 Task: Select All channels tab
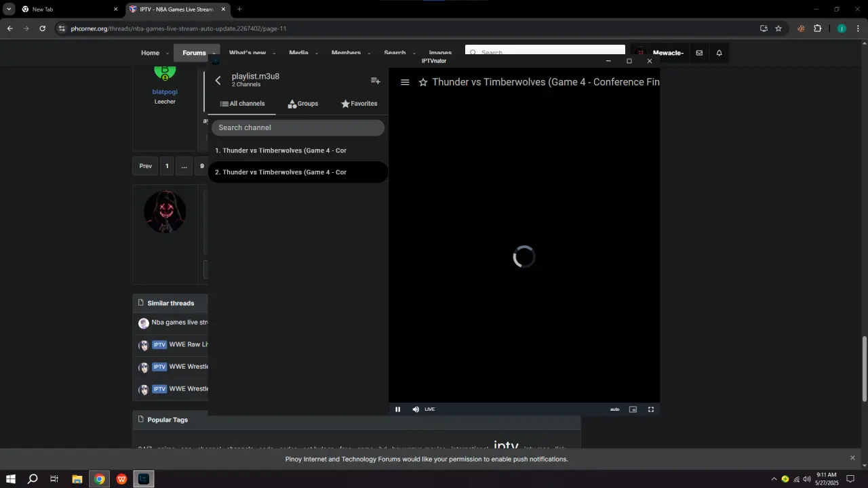242,104
